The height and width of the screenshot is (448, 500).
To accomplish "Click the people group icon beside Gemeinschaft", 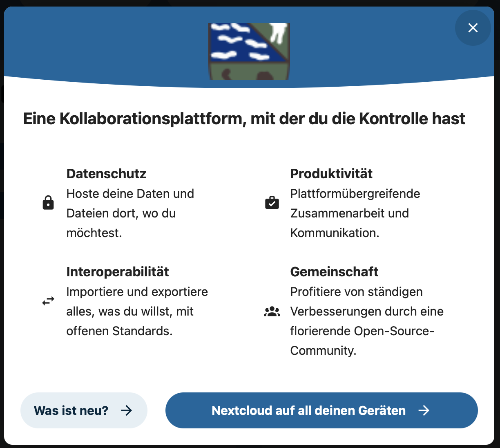I will tap(272, 311).
